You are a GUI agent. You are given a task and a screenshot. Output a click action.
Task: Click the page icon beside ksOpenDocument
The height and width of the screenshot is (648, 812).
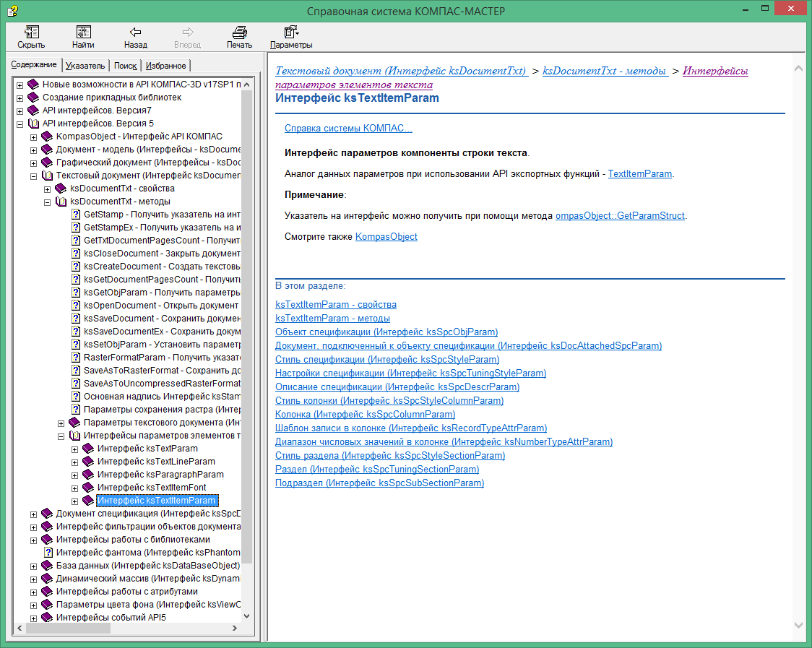tap(76, 306)
